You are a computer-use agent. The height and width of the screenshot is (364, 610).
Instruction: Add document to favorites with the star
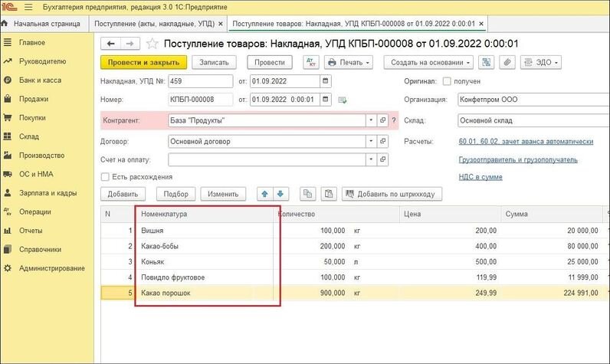click(152, 44)
